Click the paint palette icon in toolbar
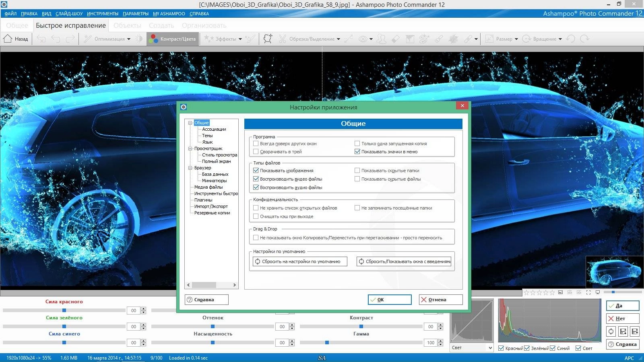 pos(424,39)
